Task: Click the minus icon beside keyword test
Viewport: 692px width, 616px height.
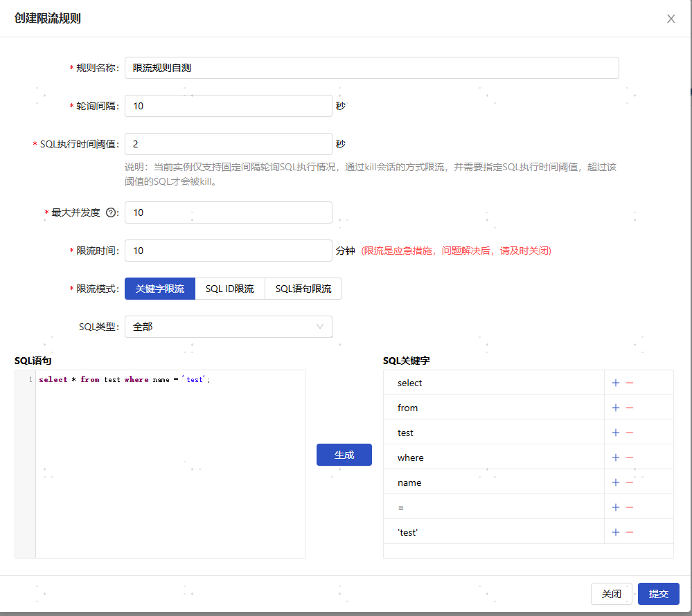Action: point(630,433)
